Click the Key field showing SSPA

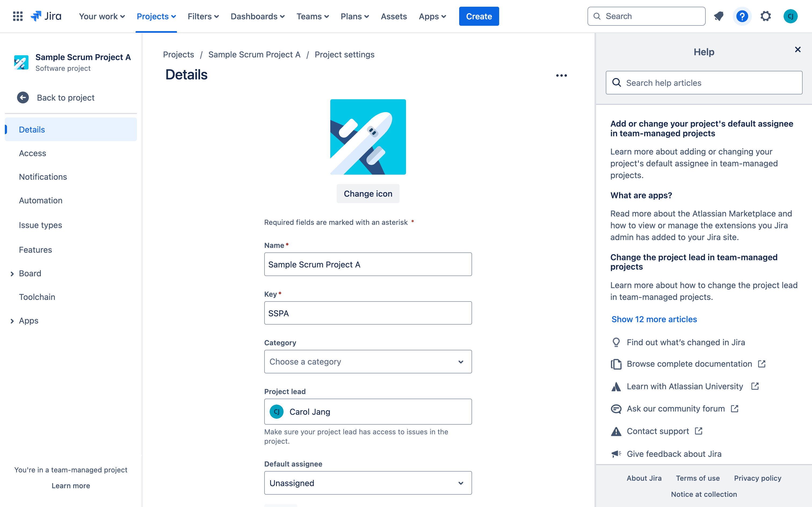368,313
